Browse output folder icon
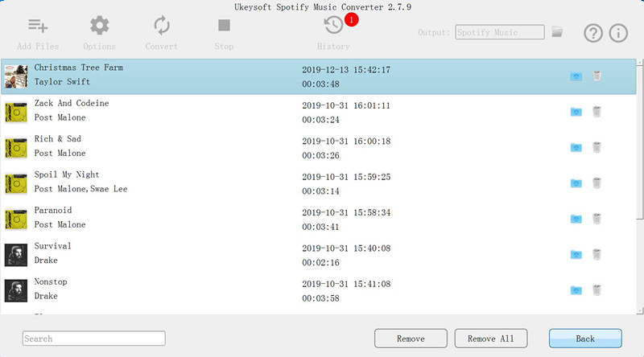Image resolution: width=644 pixels, height=357 pixels. click(x=557, y=31)
